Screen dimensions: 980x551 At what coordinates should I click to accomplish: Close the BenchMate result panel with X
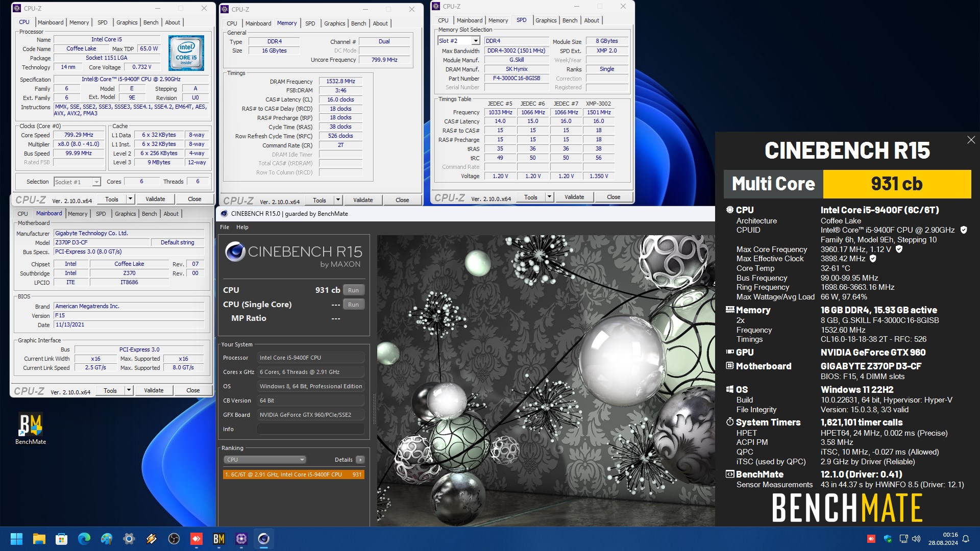click(x=971, y=140)
